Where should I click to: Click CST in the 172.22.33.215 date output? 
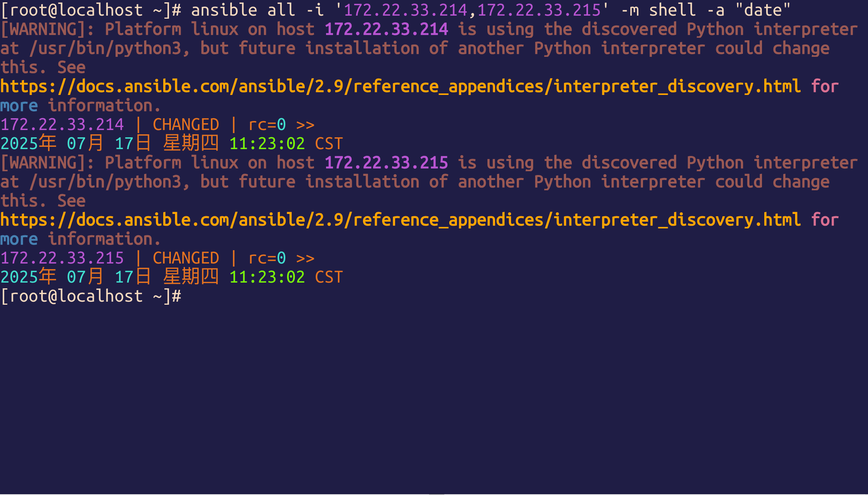pyautogui.click(x=329, y=277)
